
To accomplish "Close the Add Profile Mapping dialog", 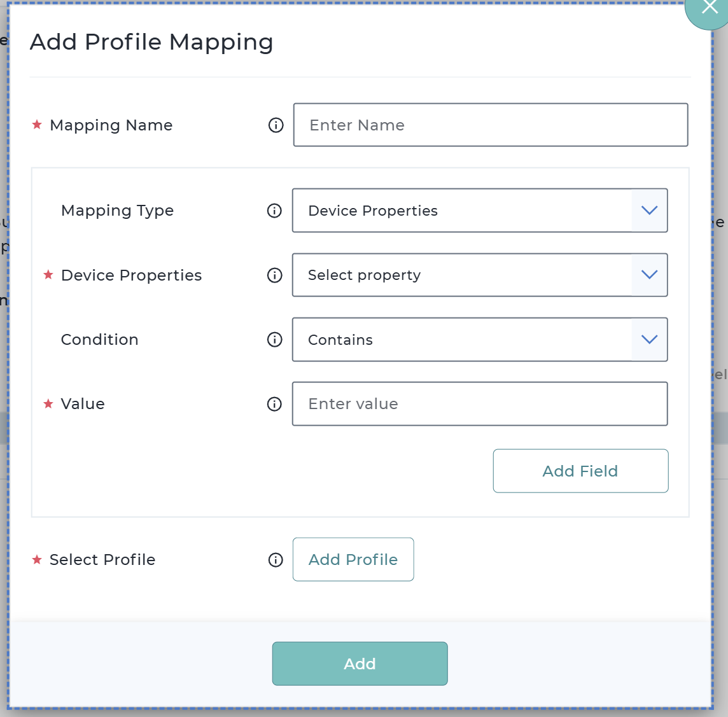I will click(x=709, y=8).
